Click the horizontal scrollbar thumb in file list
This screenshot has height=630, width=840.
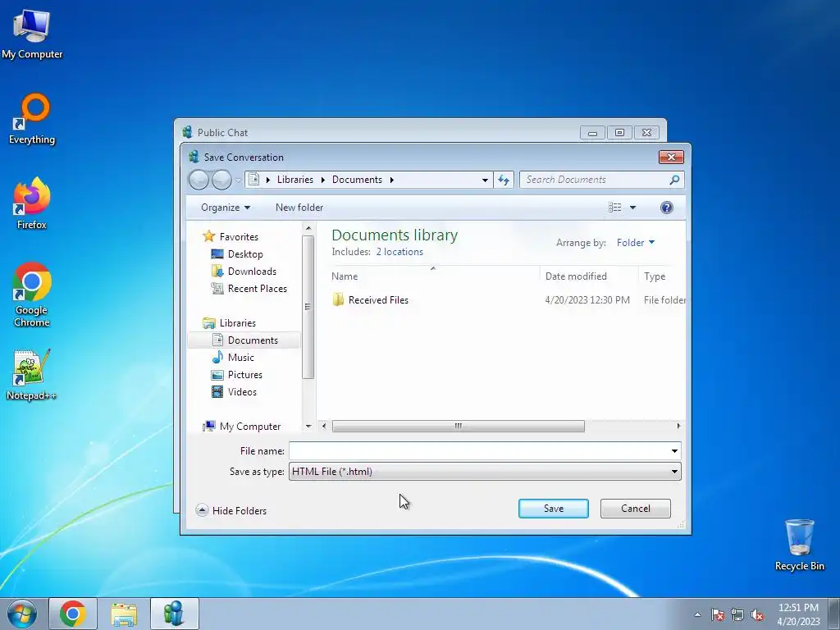[x=458, y=426]
